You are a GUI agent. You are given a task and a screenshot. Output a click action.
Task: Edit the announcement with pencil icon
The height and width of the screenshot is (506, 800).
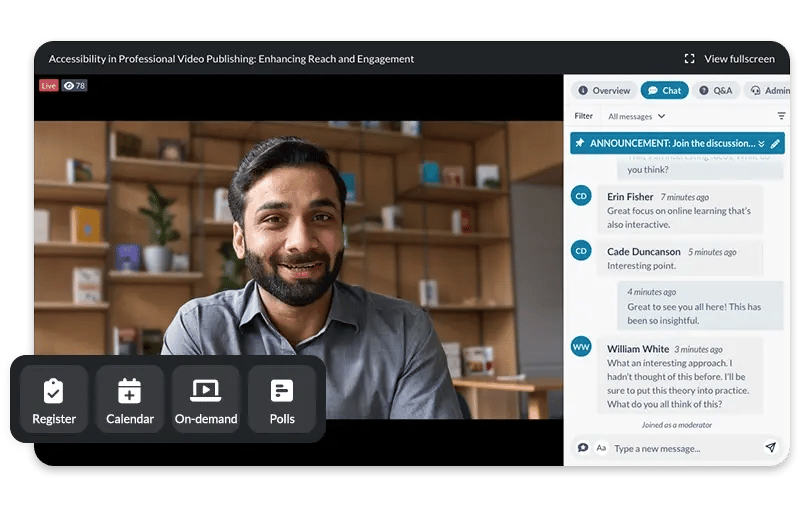pyautogui.click(x=775, y=144)
